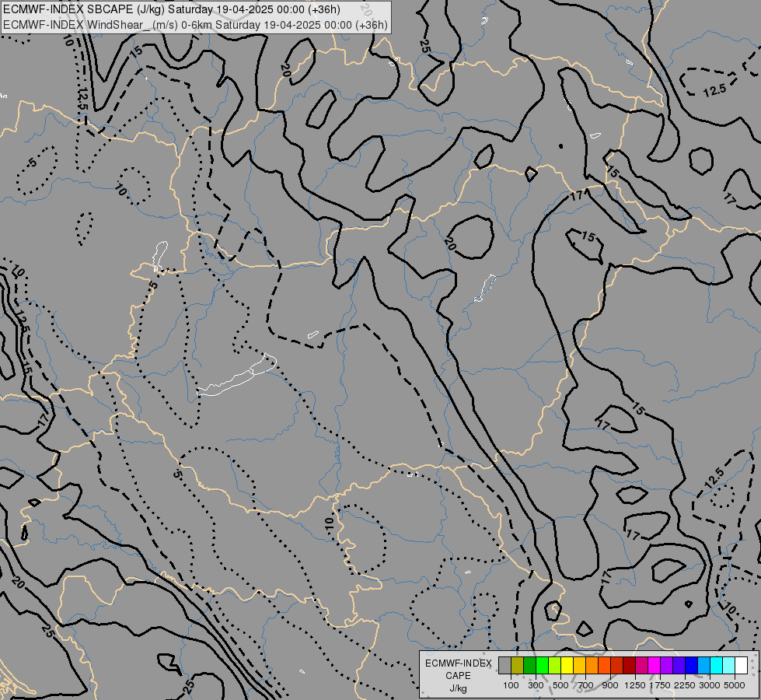The image size is (761, 700).
Task: Click the legend value '1250'
Action: [x=635, y=685]
